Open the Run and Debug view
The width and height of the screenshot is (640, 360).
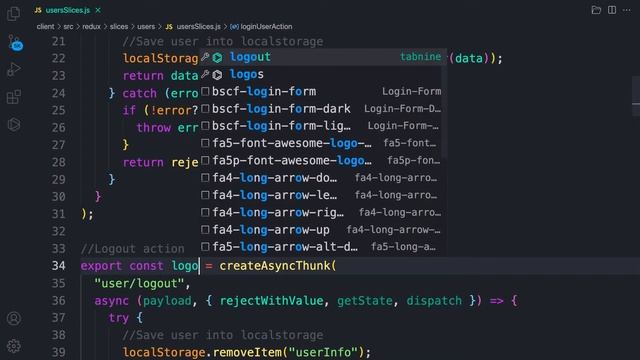(13, 69)
